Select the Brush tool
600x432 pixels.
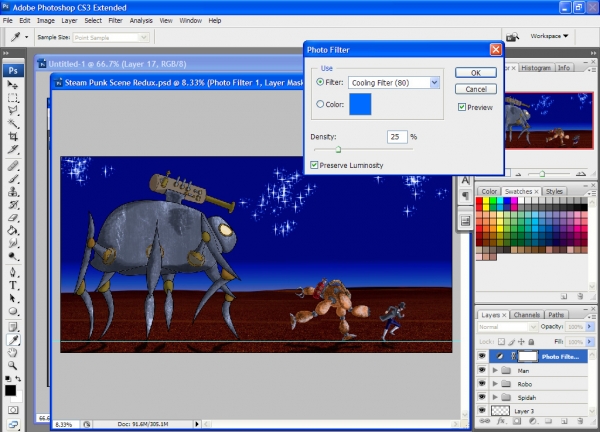coord(13,179)
